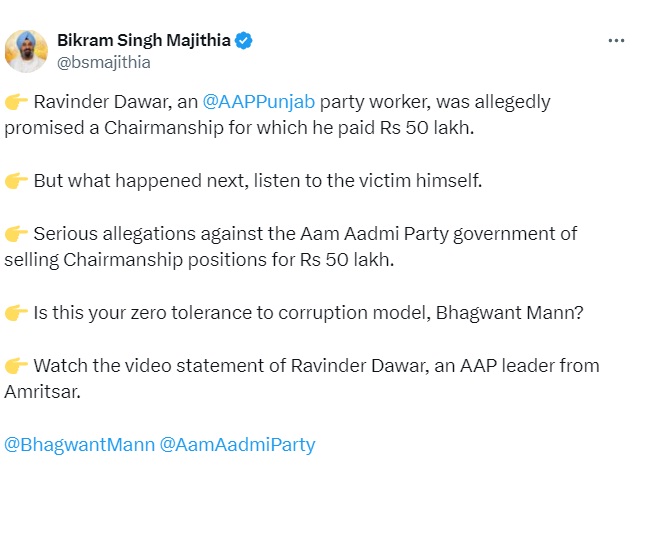Screen dimensions: 653x533
Task: Click the pointing emoji before "Is this your"
Action: pyautogui.click(x=16, y=313)
